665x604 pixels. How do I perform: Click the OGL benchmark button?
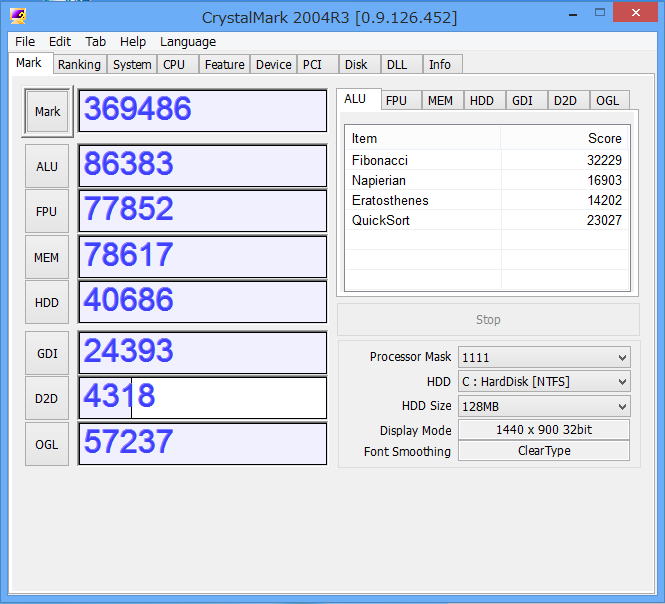(47, 444)
